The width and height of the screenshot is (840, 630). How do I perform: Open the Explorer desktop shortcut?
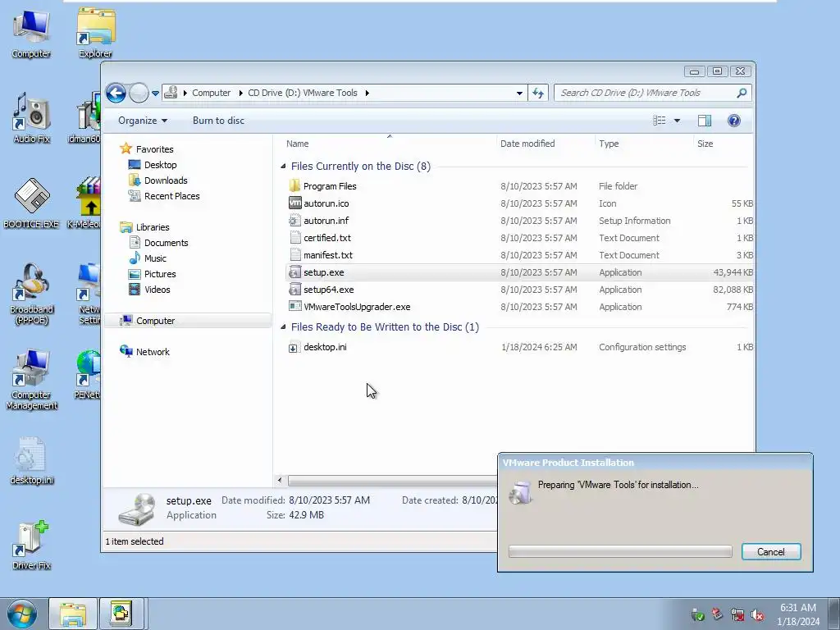tap(95, 33)
